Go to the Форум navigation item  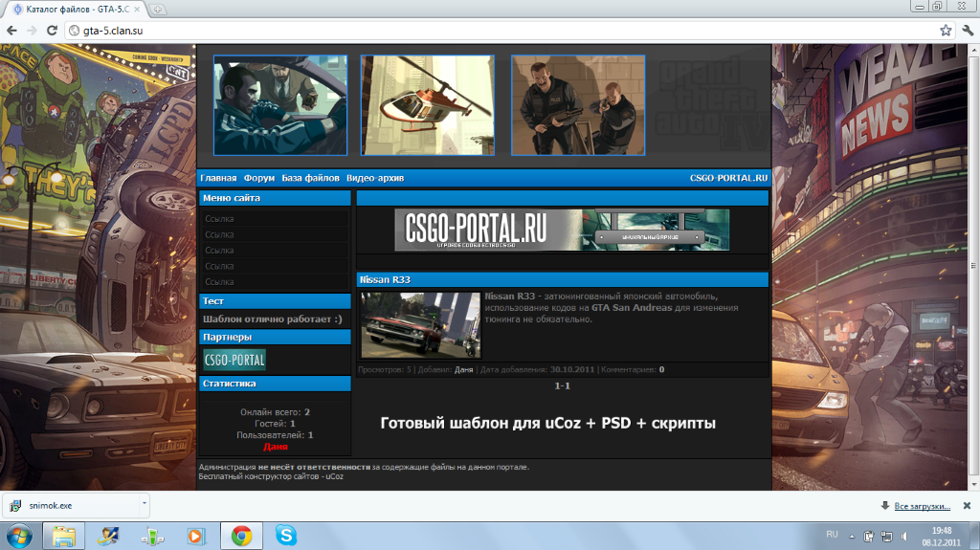[x=258, y=178]
